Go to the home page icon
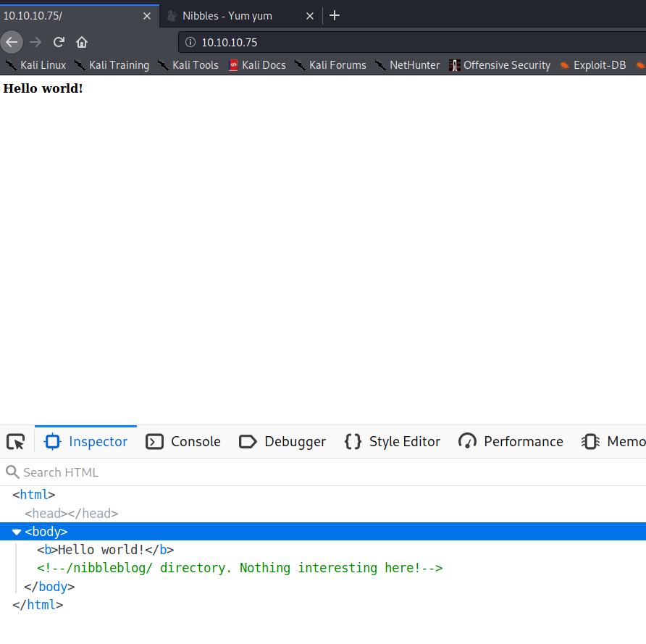The width and height of the screenshot is (646, 644). [x=82, y=42]
